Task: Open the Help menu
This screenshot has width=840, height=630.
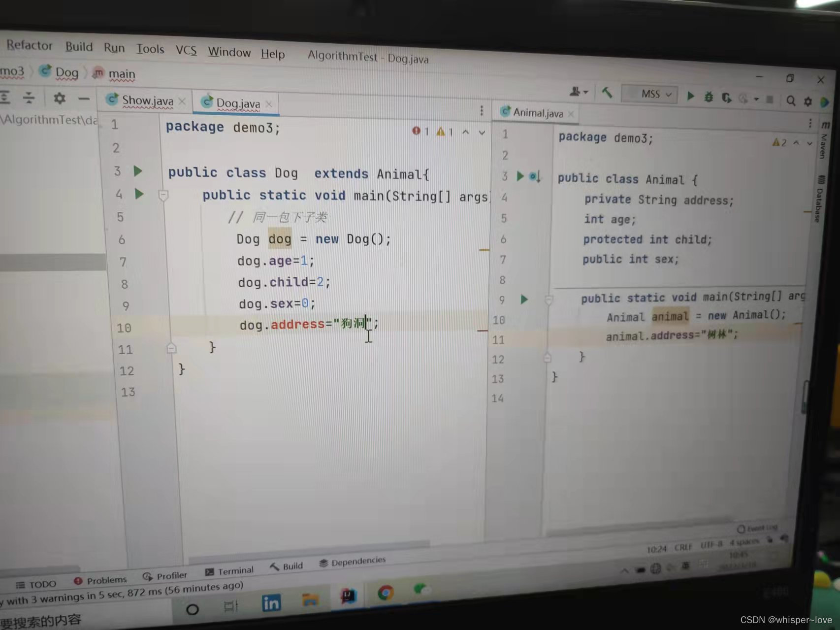Action: pos(273,54)
